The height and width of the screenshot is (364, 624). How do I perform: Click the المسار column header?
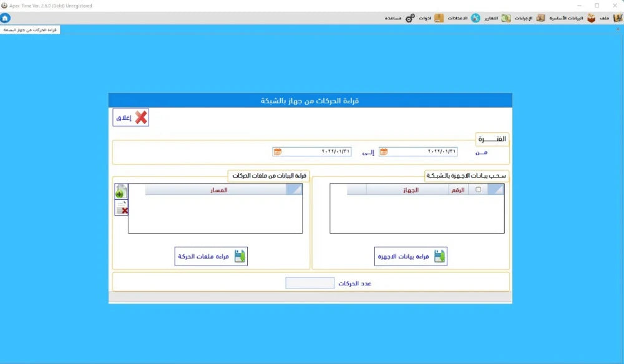215,190
